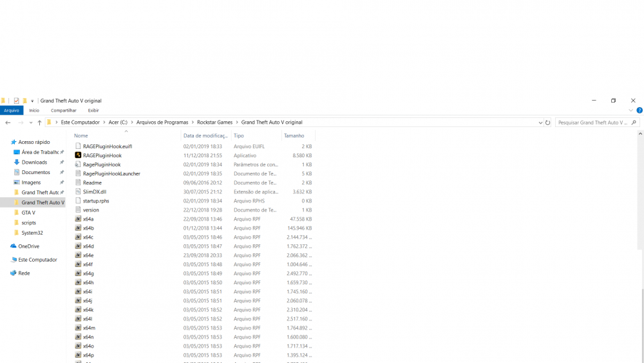Open the Arquivo menu tab
Viewport: 644px width, 363px height.
click(x=12, y=110)
